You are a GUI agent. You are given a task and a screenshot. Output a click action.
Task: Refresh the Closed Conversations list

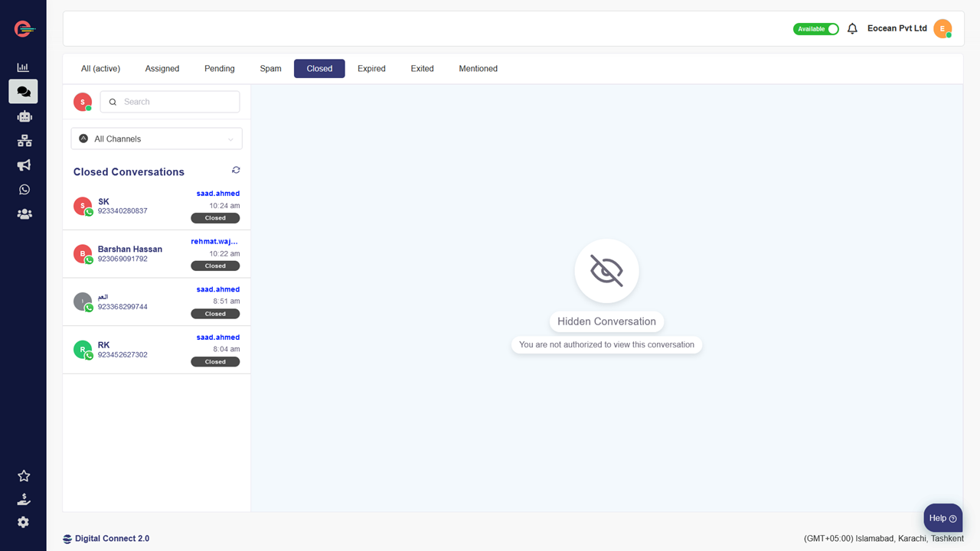[236, 170]
